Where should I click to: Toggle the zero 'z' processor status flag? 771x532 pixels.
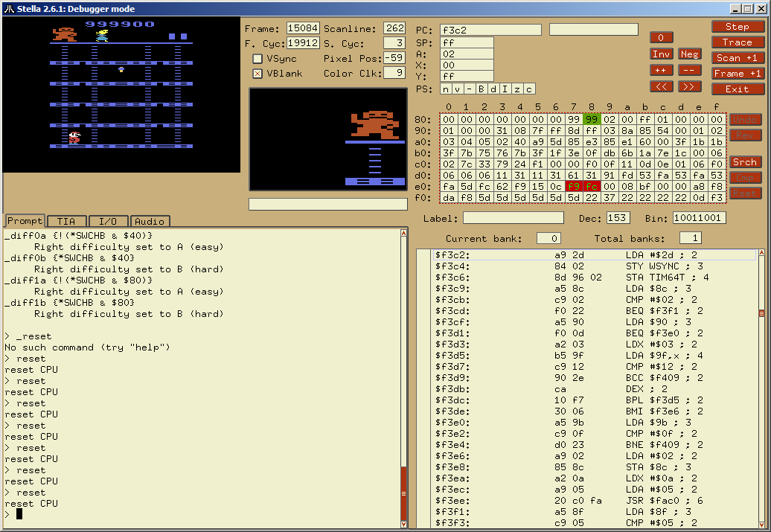(x=516, y=89)
